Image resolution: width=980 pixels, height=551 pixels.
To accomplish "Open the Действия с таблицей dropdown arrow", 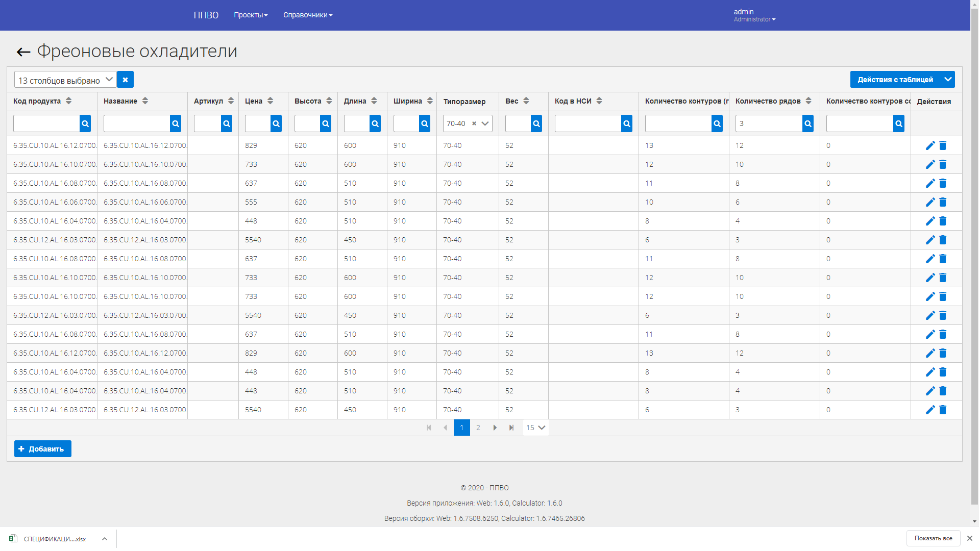I will click(x=948, y=80).
